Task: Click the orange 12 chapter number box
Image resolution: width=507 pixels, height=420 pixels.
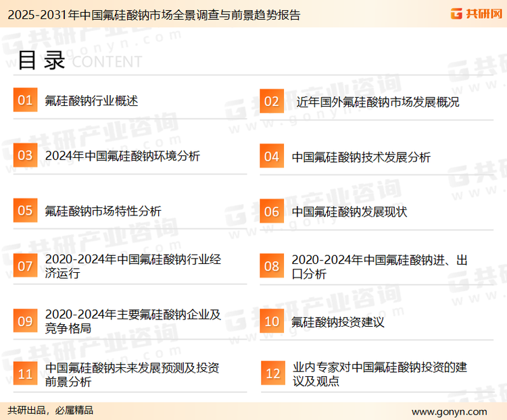Action: [x=273, y=373]
